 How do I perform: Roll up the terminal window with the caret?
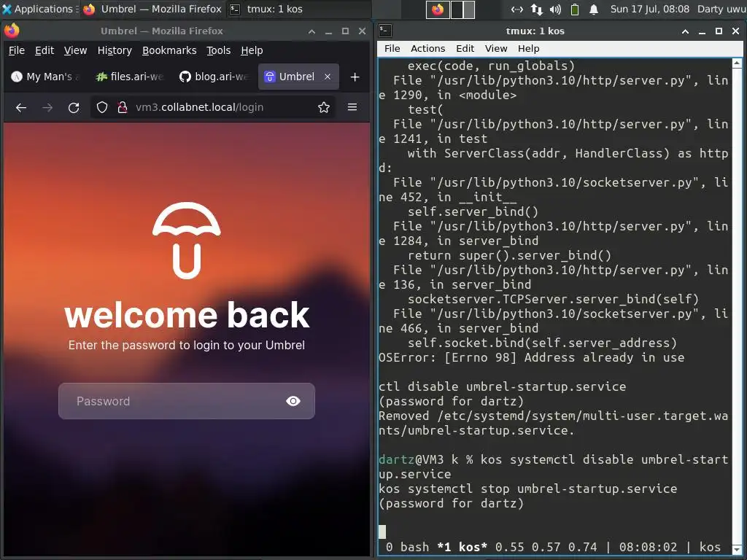[x=685, y=31]
